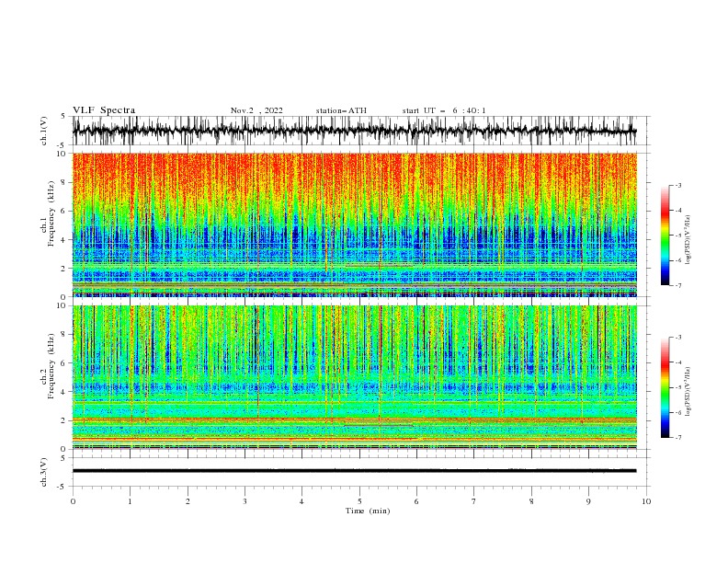Click the "station=ATH" label
Image resolution: width=728 pixels, height=563 pixels.
coord(341,110)
